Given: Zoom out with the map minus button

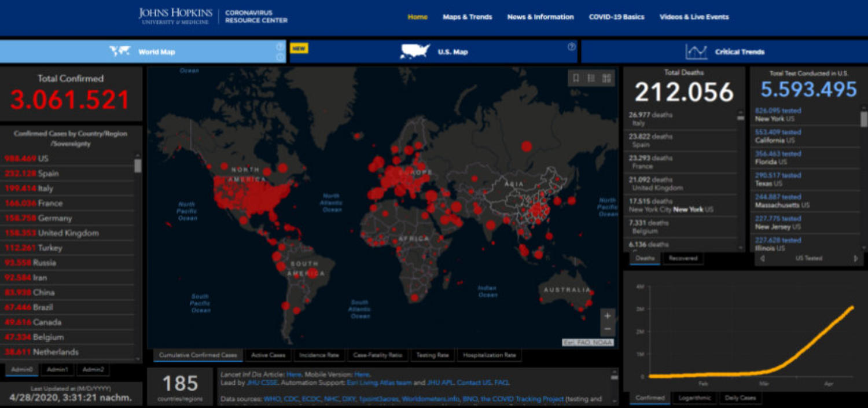Looking at the screenshot, I should 607,329.
